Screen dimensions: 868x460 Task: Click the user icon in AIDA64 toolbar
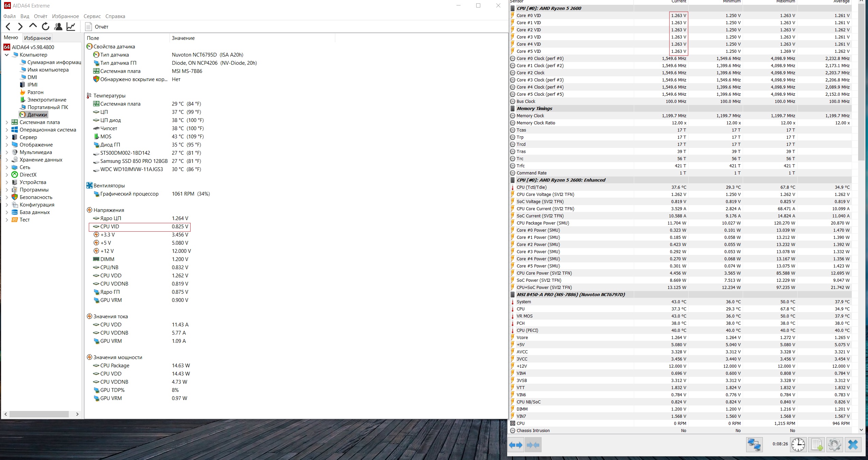click(58, 27)
